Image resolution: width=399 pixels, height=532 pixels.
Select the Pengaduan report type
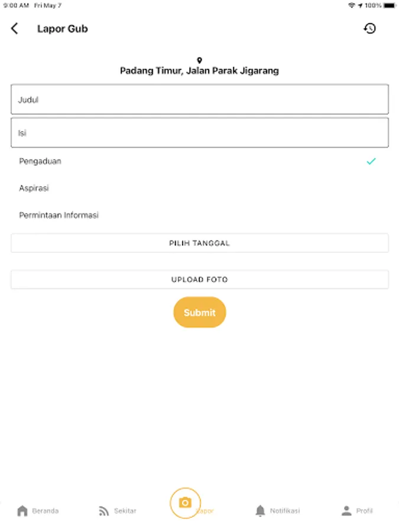[40, 161]
